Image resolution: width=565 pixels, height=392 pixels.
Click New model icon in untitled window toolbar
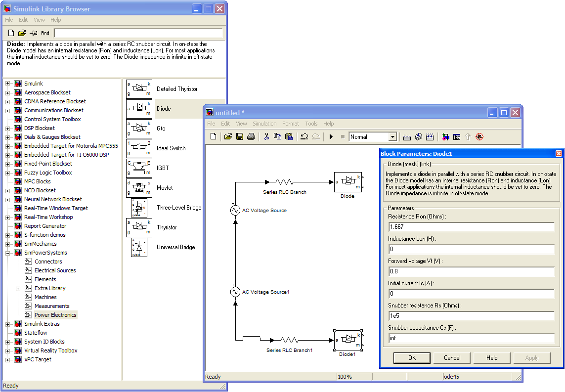(x=214, y=137)
